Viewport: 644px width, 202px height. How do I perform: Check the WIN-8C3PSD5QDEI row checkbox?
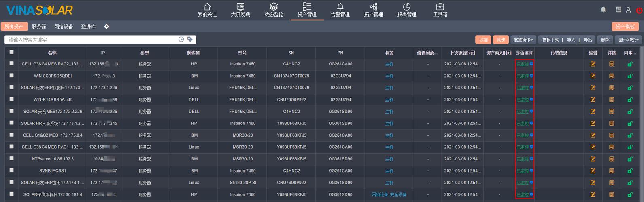11,75
